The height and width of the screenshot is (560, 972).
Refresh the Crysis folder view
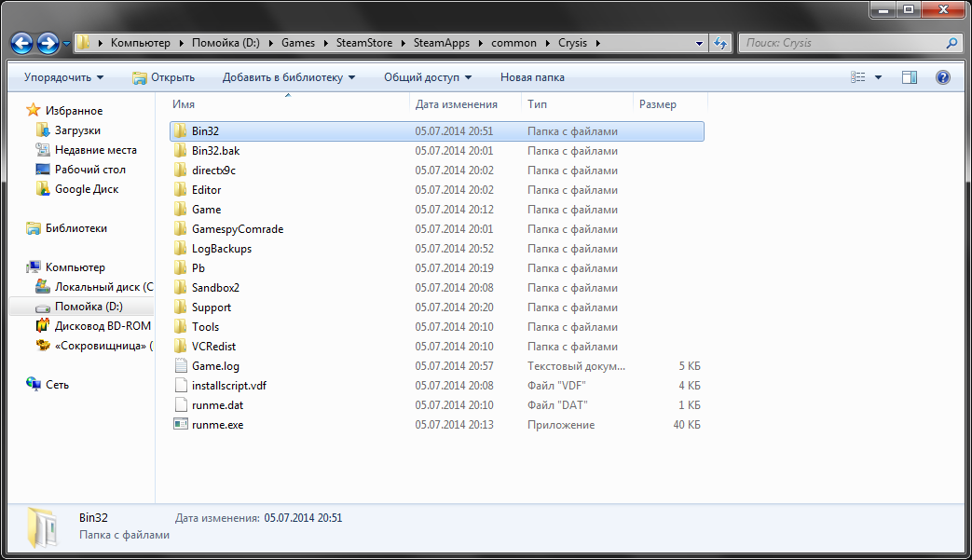pyautogui.click(x=720, y=44)
